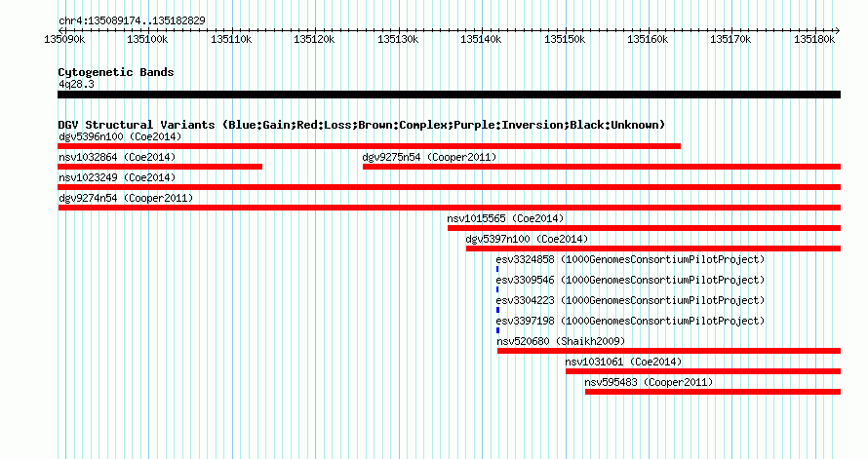Open the dgv5396n100 (Coe2014) label
The image size is (868, 459).
tap(120, 136)
